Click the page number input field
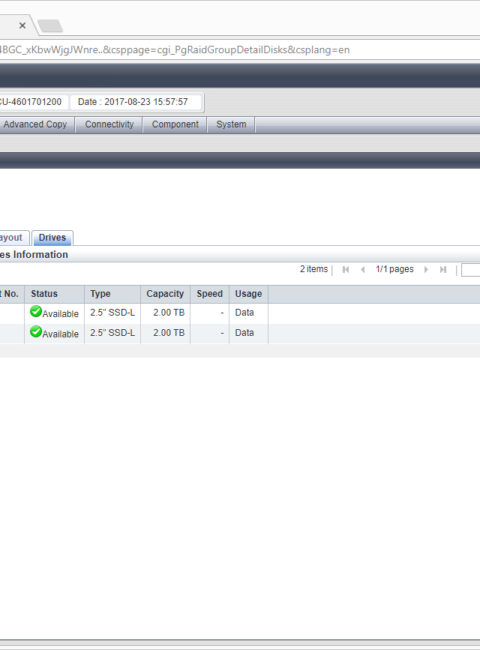480x650 pixels. [471, 270]
